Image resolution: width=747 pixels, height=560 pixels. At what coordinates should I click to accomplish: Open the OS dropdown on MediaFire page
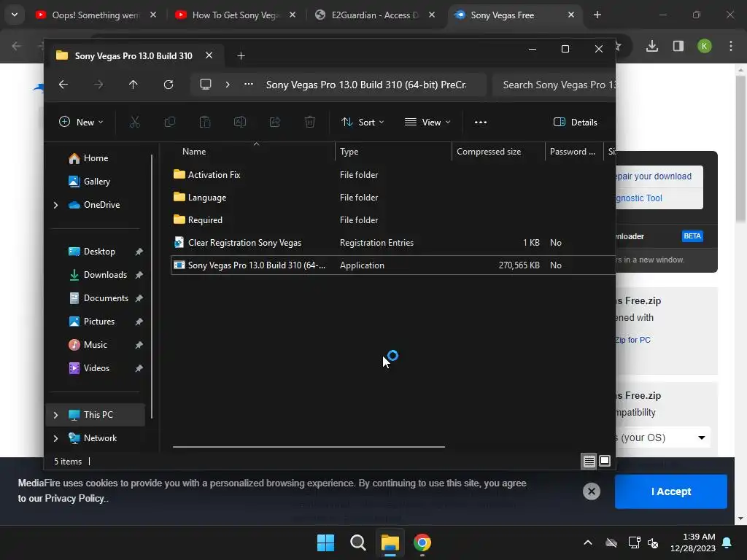pyautogui.click(x=662, y=437)
